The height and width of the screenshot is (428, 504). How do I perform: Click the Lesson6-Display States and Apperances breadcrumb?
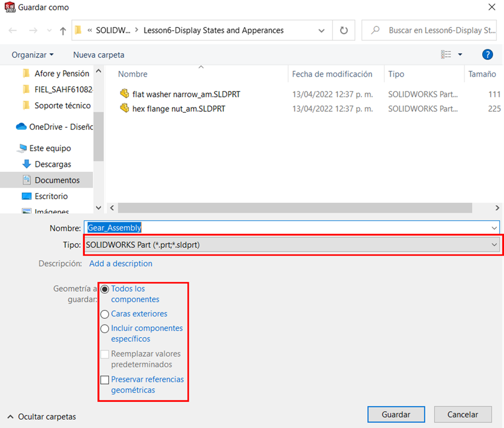tap(213, 30)
